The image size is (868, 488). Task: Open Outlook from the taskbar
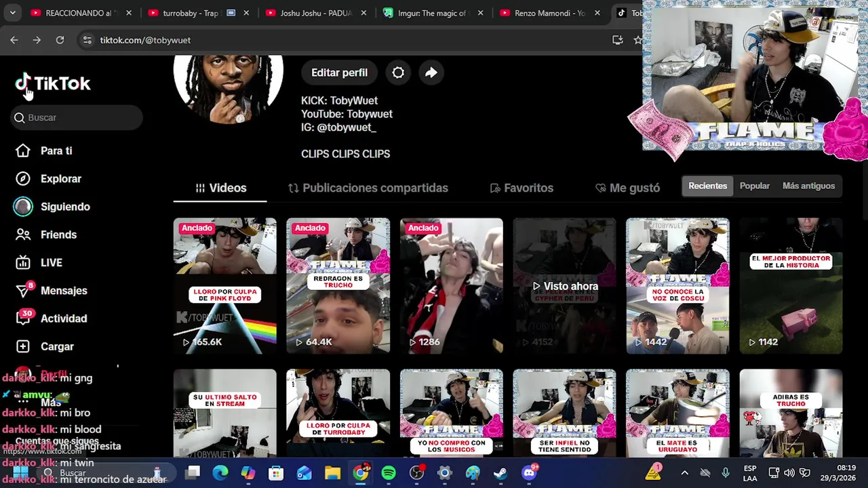(x=304, y=472)
